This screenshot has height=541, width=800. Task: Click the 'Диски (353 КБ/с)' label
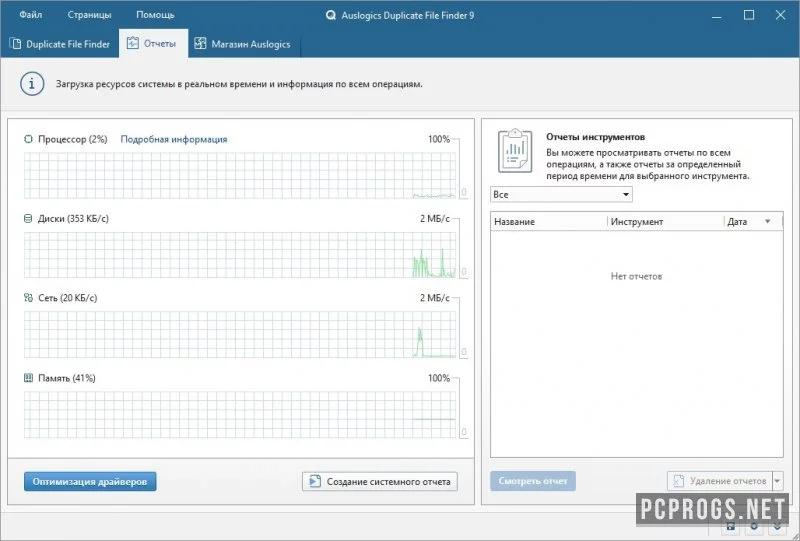pyautogui.click(x=73, y=218)
